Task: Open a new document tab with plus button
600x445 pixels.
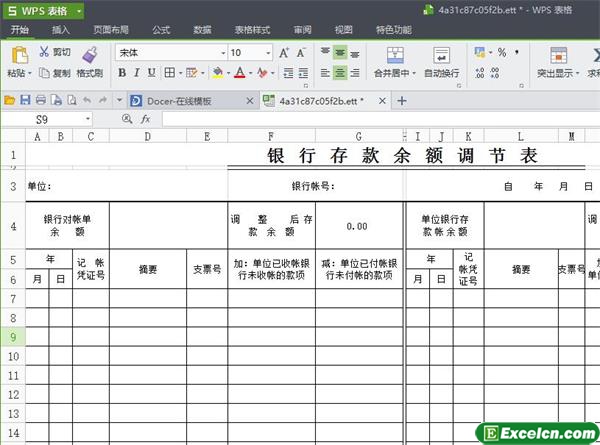Action: click(x=401, y=101)
